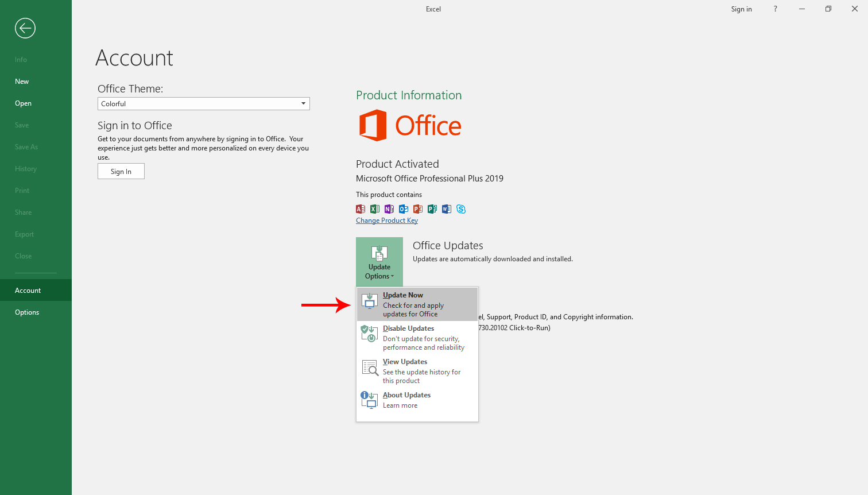Open the New tab in sidebar
The height and width of the screenshot is (495, 868).
pos(36,82)
